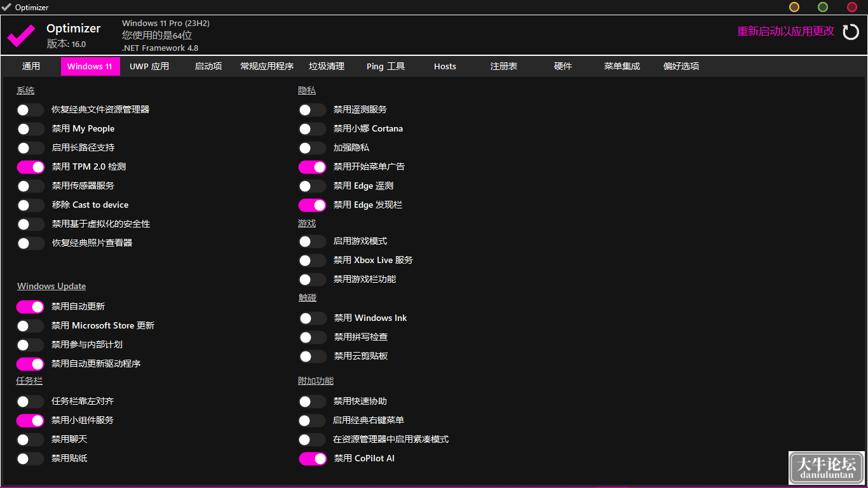Enable the 恢复经典文件资源管理器 toggle
Viewport: 868px width, 488px height.
[31, 110]
